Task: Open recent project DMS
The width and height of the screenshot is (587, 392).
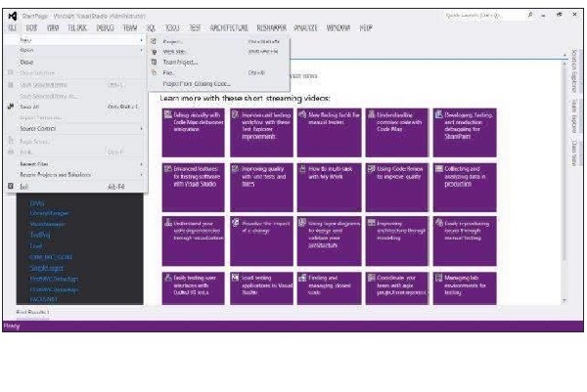Action: (37, 203)
